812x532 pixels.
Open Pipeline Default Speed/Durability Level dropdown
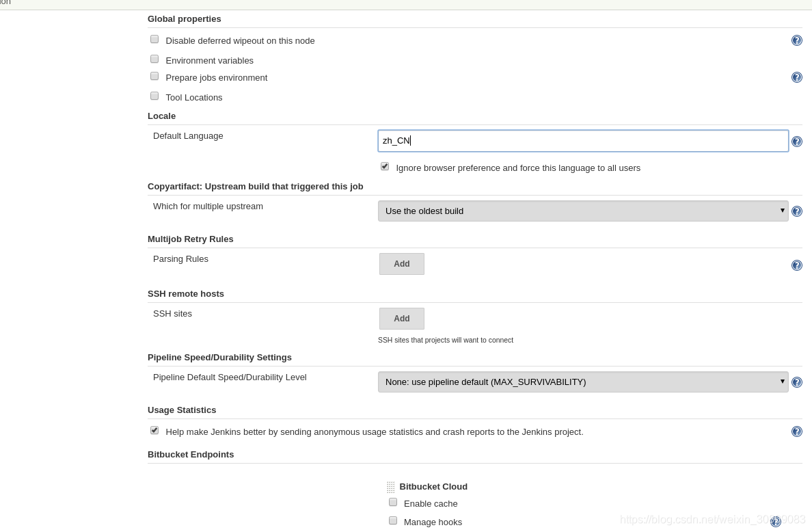pyautogui.click(x=583, y=382)
